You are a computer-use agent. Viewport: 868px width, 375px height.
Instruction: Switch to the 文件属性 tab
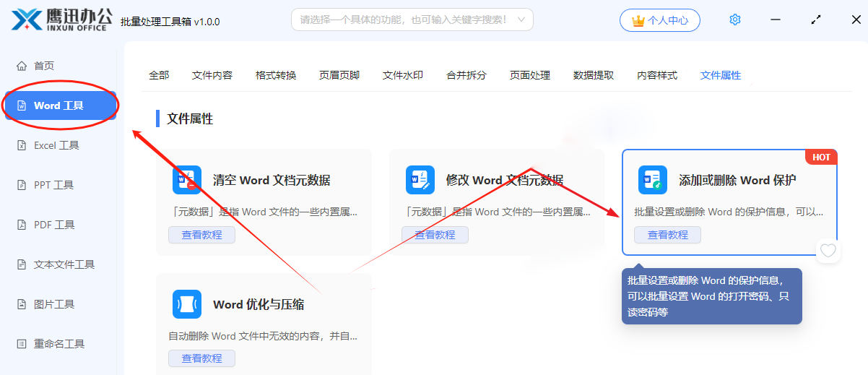[721, 75]
